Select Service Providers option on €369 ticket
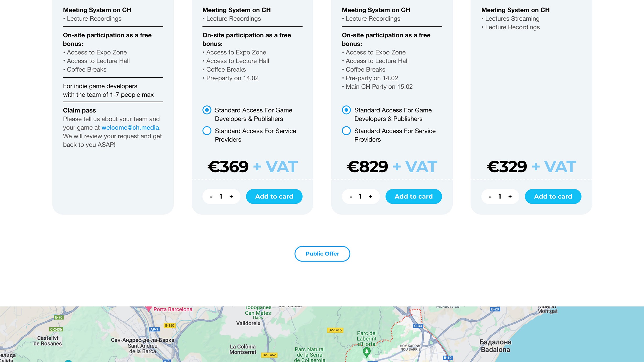644x362 pixels. 207,131
